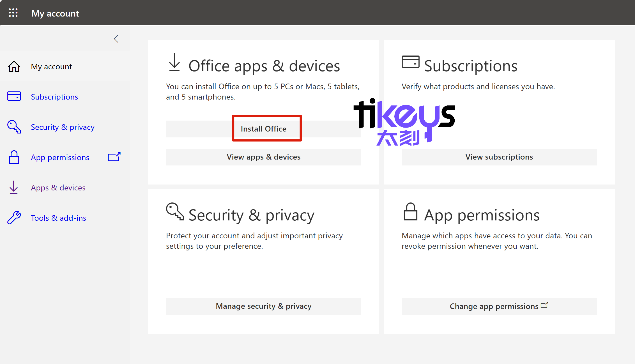Image resolution: width=635 pixels, height=364 pixels.
Task: Click 'You can install Office on up to 5 PCs' text
Action: (x=263, y=92)
